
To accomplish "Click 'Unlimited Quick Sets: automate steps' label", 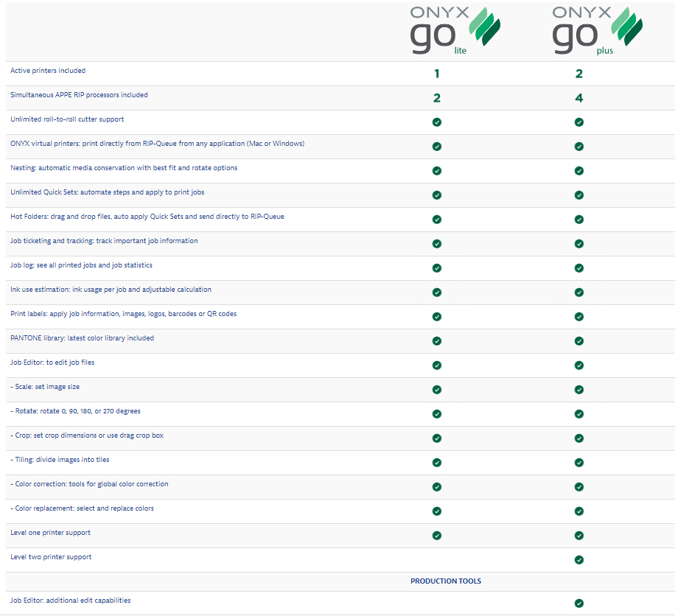I will [x=107, y=192].
